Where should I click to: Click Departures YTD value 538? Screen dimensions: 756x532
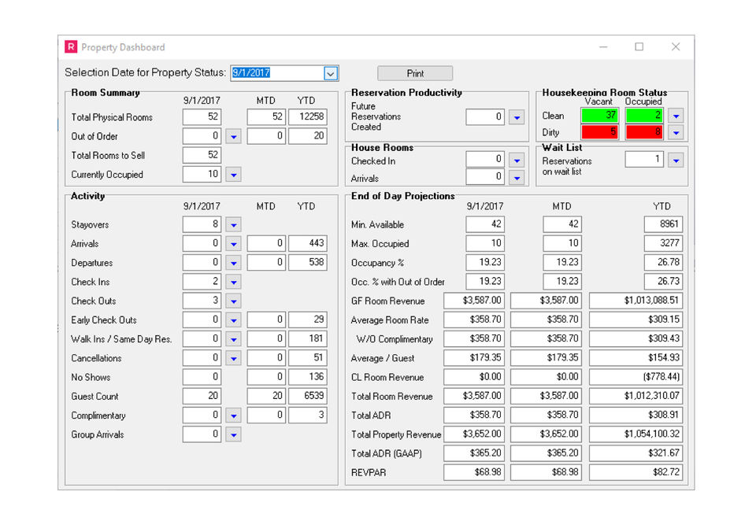click(x=308, y=263)
